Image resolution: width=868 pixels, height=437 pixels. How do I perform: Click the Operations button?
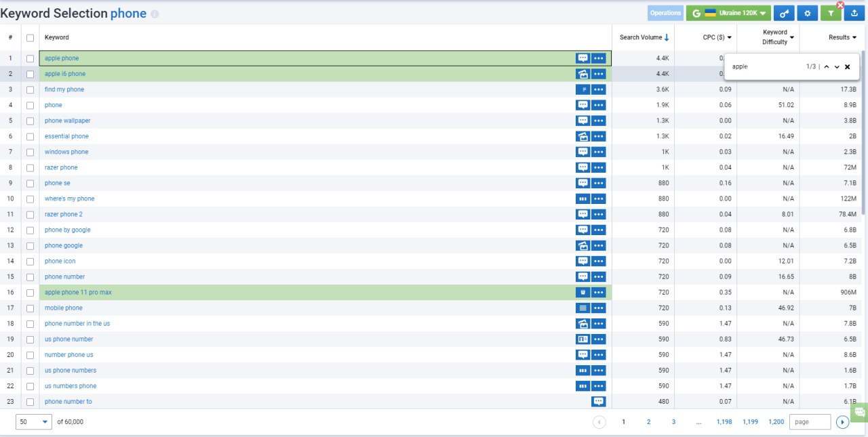(665, 13)
